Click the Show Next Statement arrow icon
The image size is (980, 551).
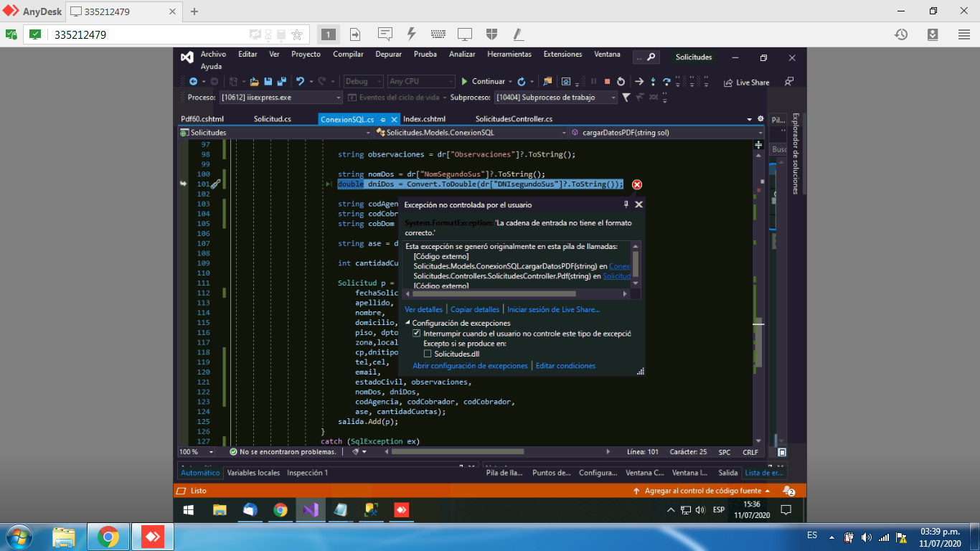coord(639,82)
